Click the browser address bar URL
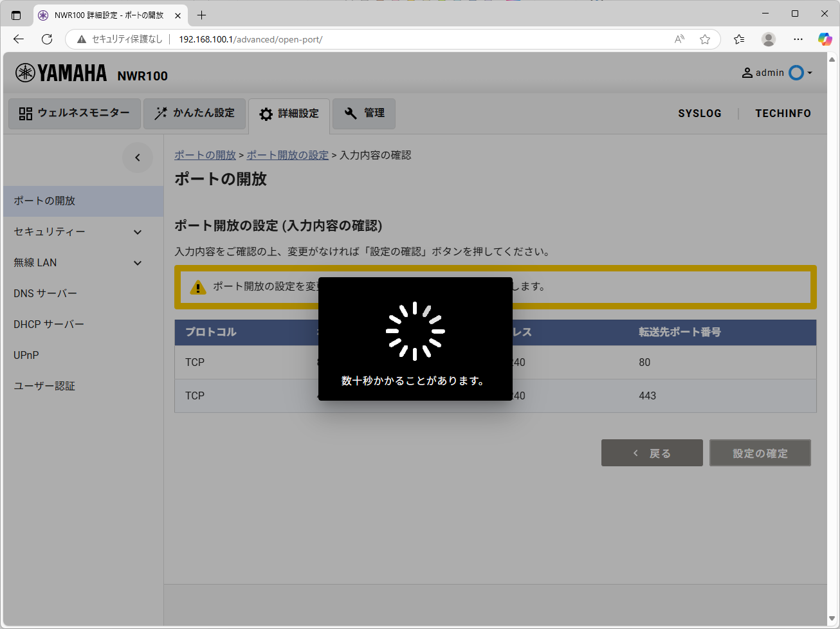The width and height of the screenshot is (840, 629). coord(250,39)
